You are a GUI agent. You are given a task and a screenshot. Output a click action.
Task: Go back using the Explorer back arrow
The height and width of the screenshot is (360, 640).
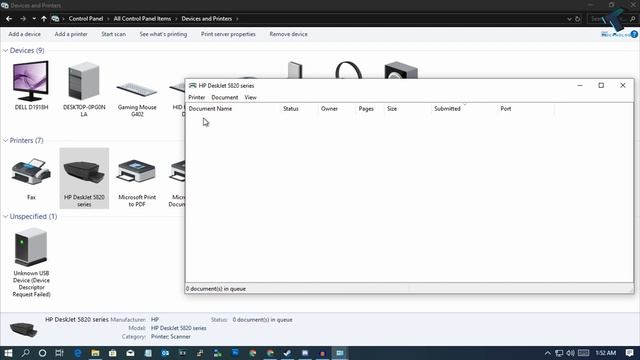(9, 19)
